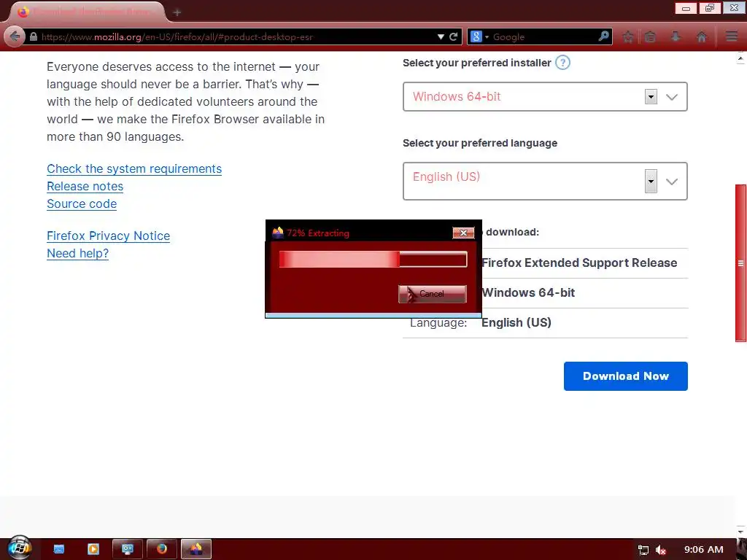Open the Windows Start menu orb

[20, 548]
